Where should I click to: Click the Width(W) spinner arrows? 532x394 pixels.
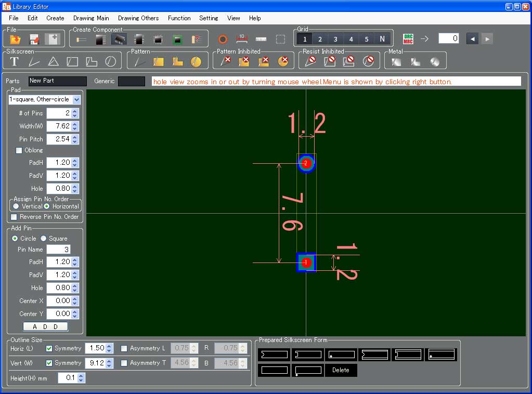75,126
